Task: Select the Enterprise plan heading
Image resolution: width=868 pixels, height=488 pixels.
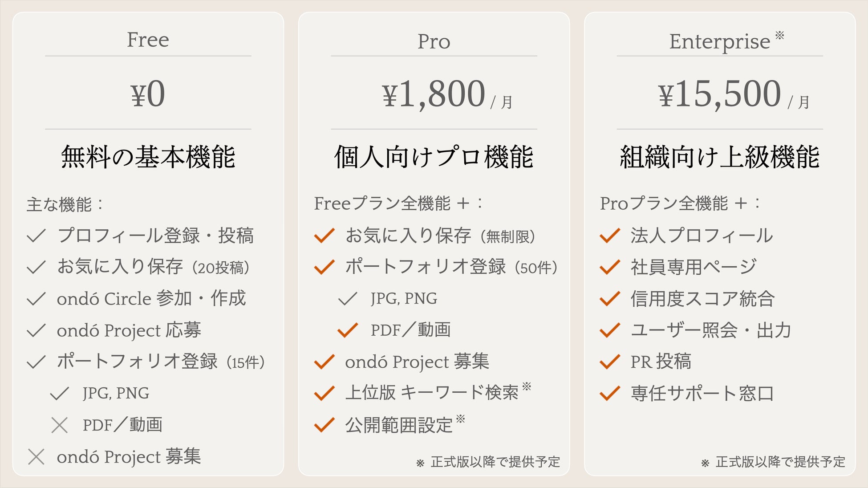Action: [719, 41]
